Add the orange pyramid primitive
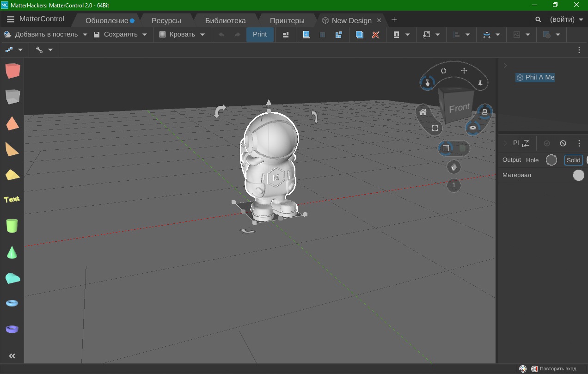Screen dimensions: 588x374 12,123
